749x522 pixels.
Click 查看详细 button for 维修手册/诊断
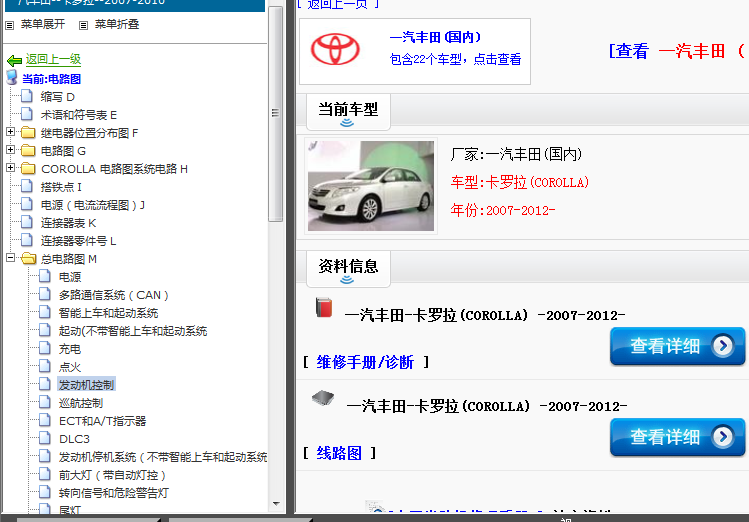point(677,346)
